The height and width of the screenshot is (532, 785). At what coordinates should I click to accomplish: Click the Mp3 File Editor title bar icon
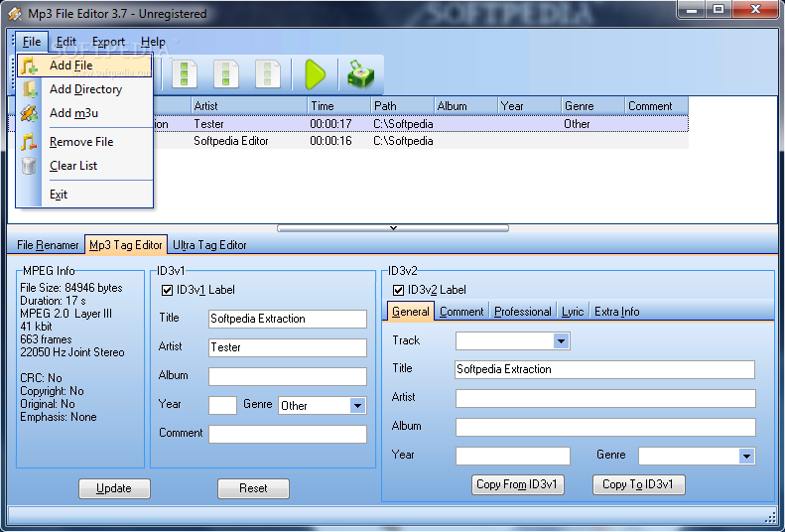click(x=15, y=14)
